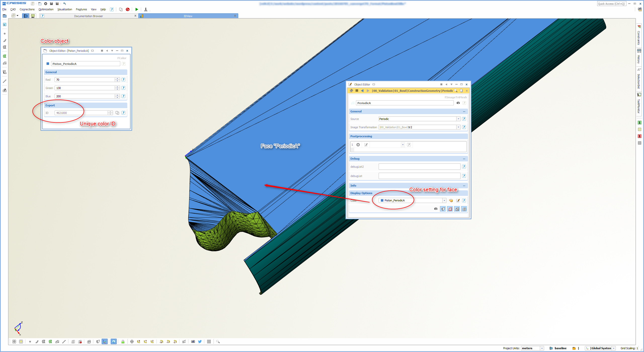This screenshot has height=352, width=644.
Task: Toggle the blue info display button
Action: [114, 341]
